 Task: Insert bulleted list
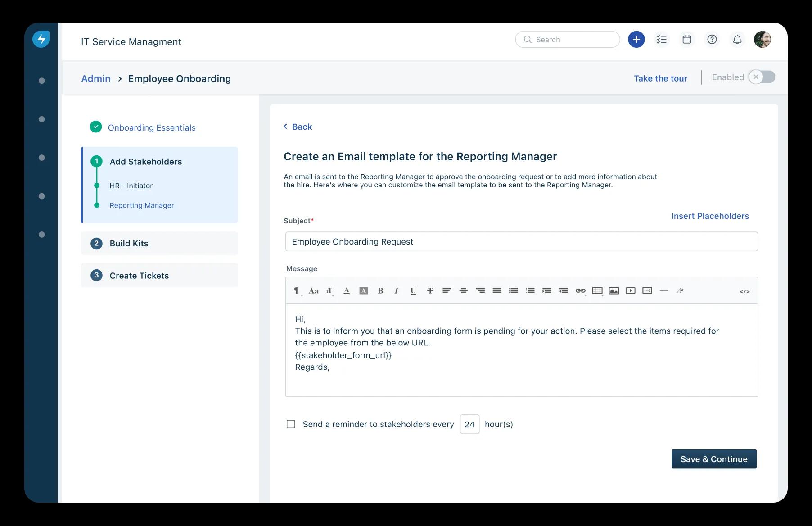(514, 291)
